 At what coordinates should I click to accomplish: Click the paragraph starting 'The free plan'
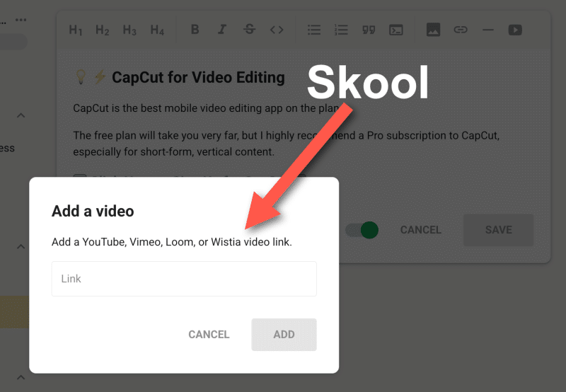(x=287, y=144)
